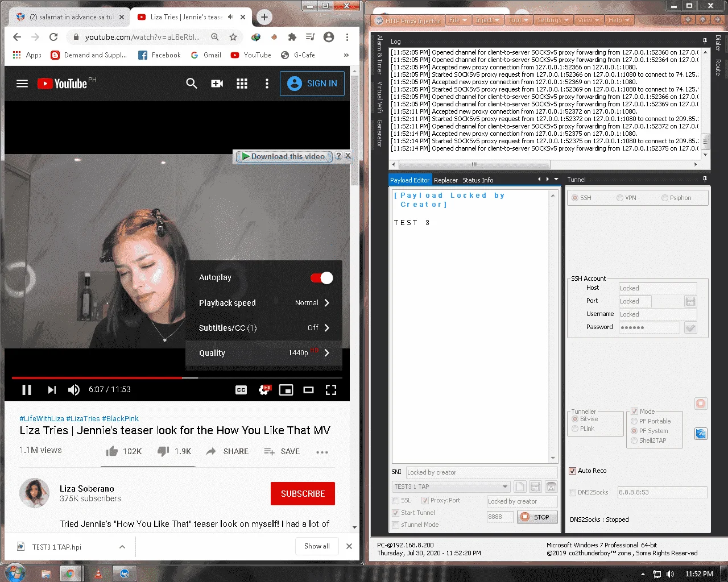Screen dimensions: 728x582
Task: Switch to the Status Info tab
Action: [478, 180]
